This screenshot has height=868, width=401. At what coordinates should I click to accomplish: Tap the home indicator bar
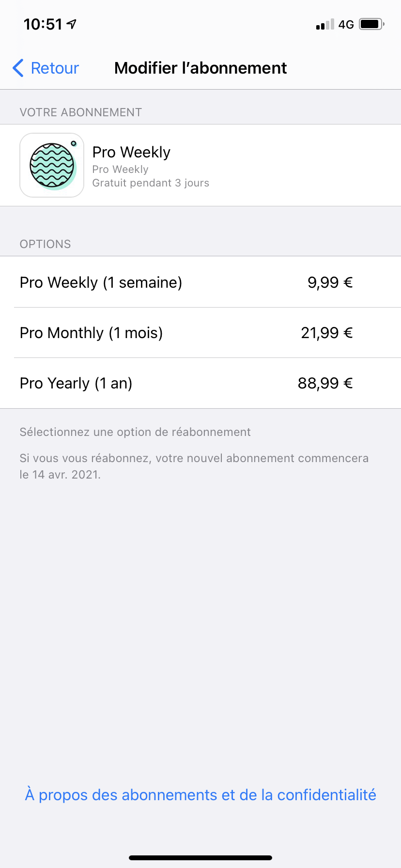tap(200, 858)
